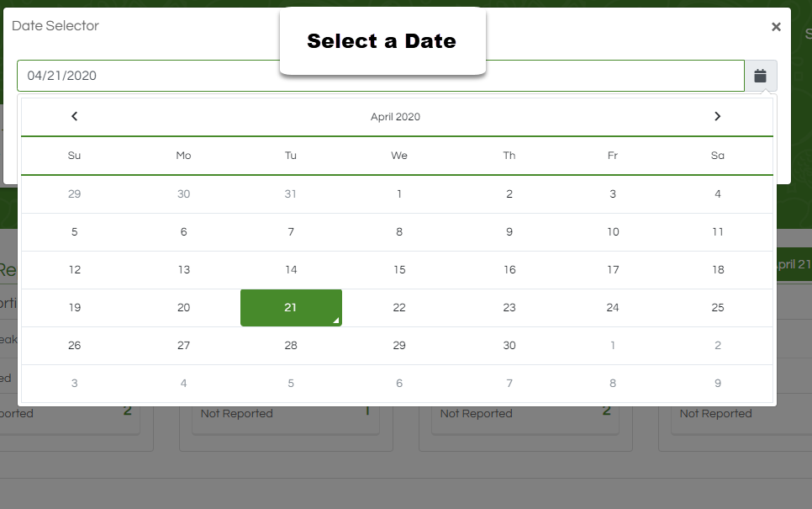Click the date input showing 04/21/2020
The image size is (812, 509).
click(381, 76)
